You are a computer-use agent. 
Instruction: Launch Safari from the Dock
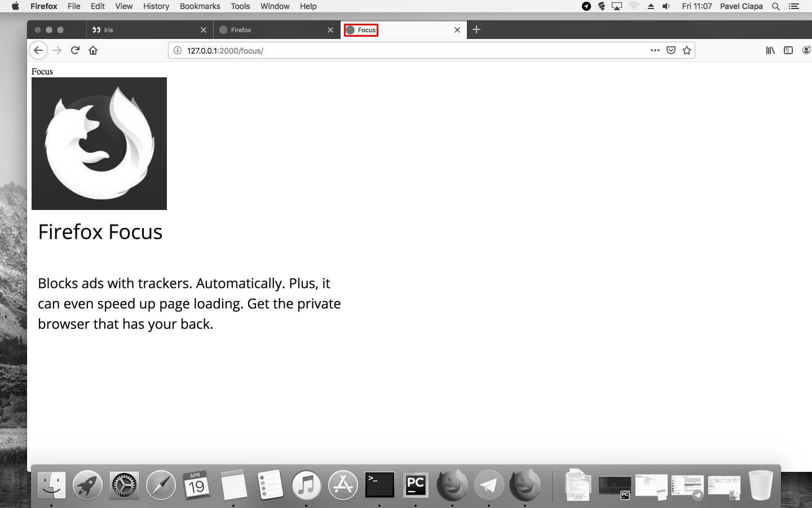coord(161,485)
